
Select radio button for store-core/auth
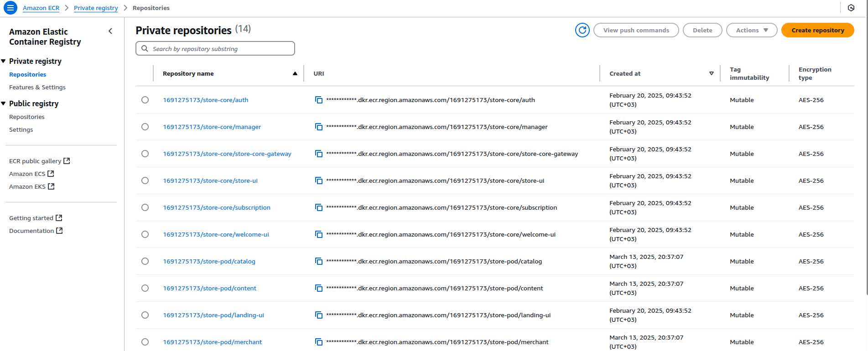pos(145,100)
